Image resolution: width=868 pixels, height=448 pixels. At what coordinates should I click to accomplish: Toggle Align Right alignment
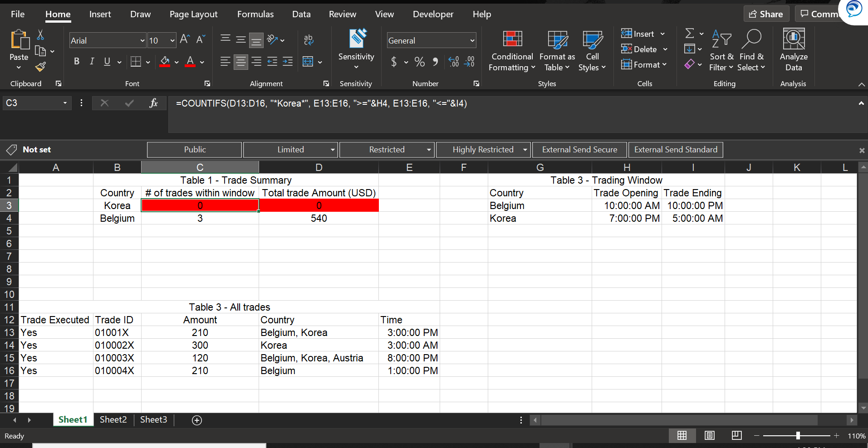pos(256,62)
